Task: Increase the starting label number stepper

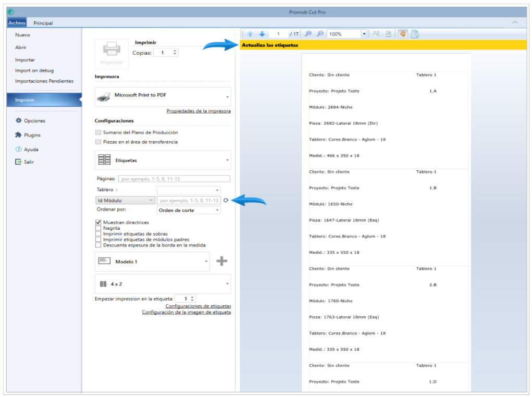Action: click(x=192, y=297)
